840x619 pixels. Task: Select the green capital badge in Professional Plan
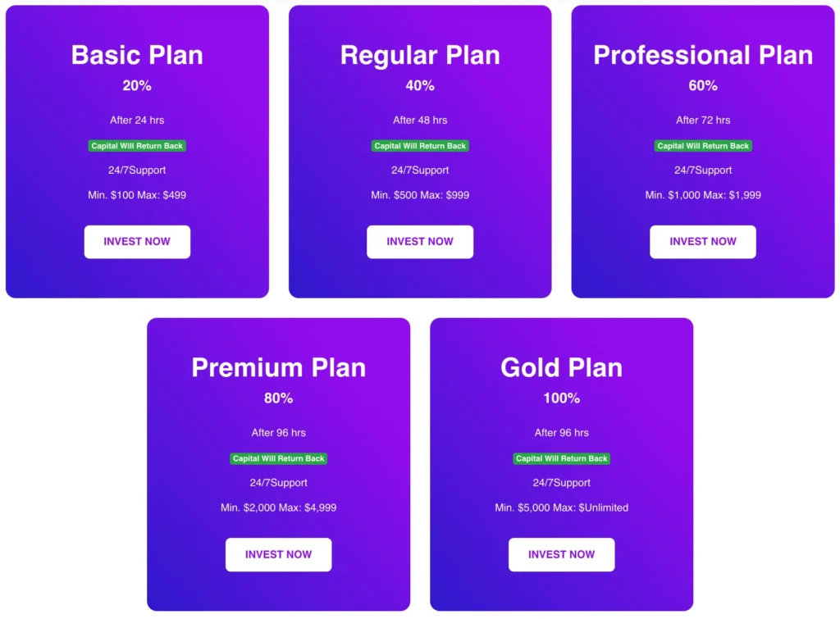pyautogui.click(x=703, y=146)
